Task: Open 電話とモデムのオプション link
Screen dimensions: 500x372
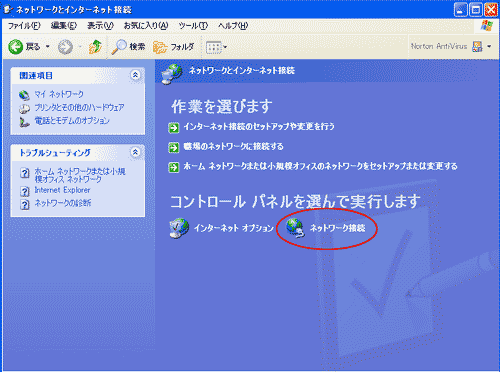Action: pos(72,121)
